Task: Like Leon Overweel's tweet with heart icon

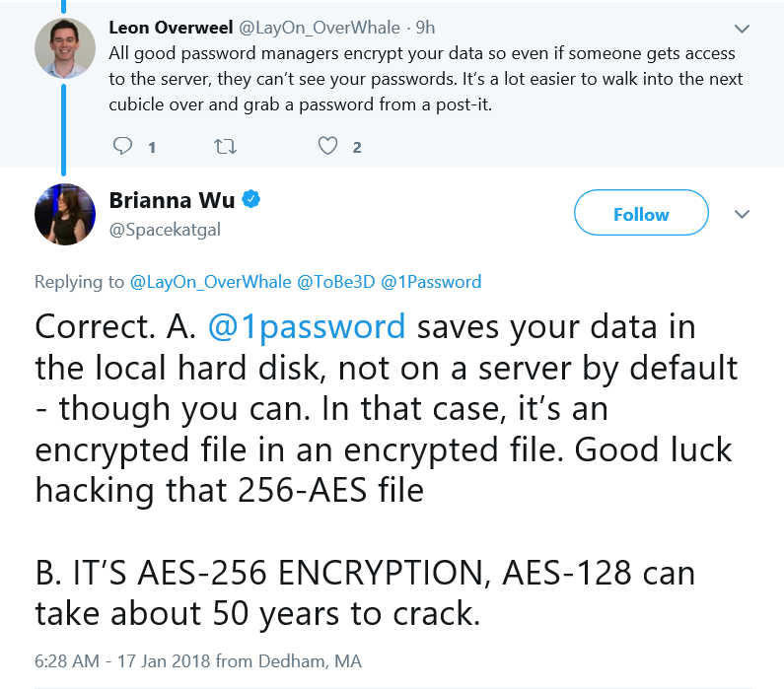Action: (327, 146)
